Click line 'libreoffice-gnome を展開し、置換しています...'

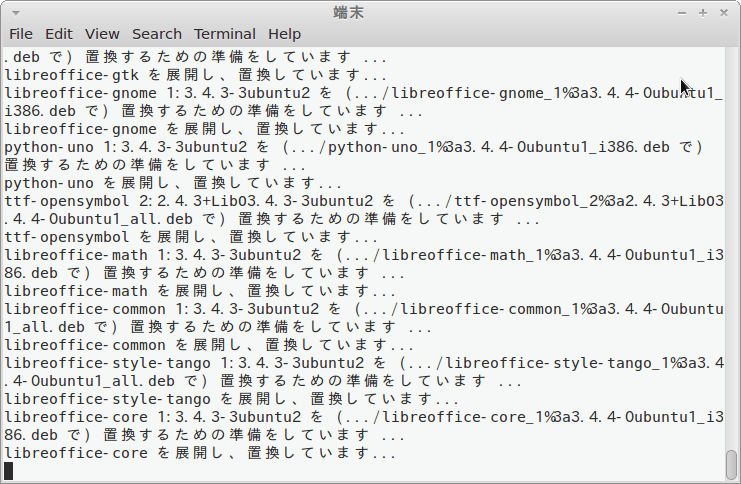[x=204, y=129]
